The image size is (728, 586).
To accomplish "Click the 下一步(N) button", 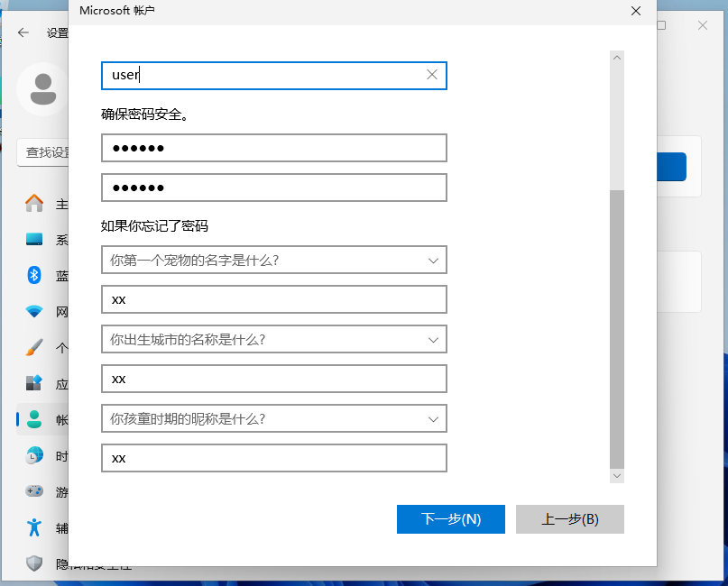I will pyautogui.click(x=450, y=518).
